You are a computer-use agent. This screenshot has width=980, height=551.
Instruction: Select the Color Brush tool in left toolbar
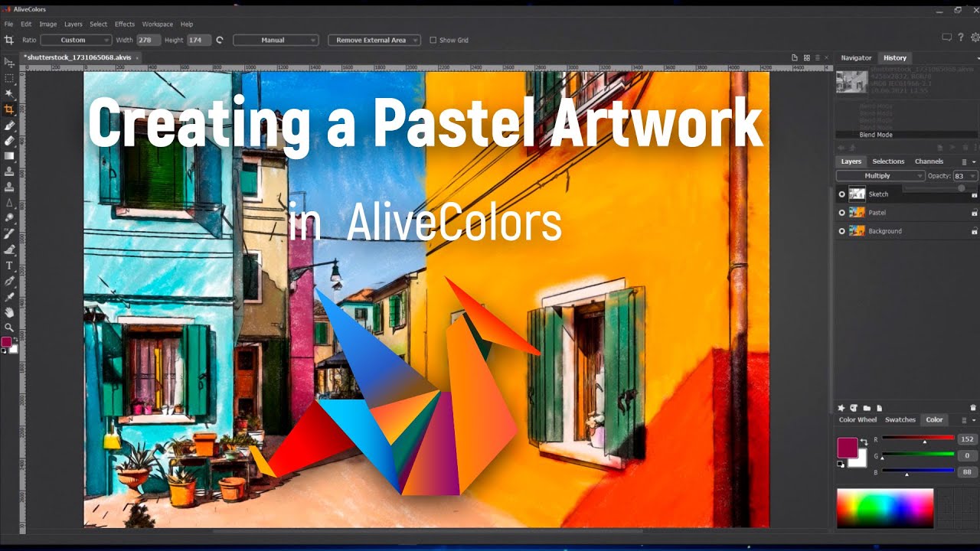coord(9,125)
